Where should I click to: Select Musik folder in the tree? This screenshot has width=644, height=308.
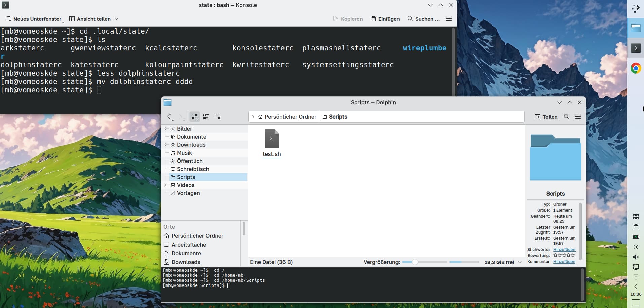point(184,153)
